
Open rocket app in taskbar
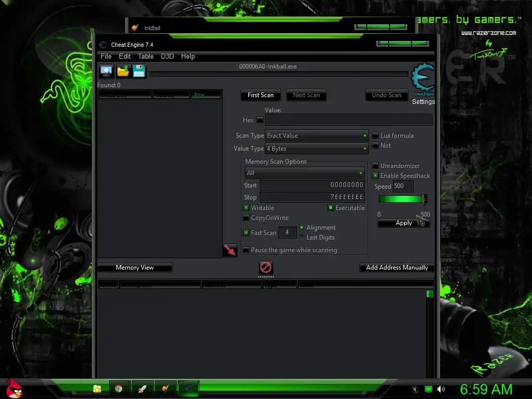coord(142,389)
